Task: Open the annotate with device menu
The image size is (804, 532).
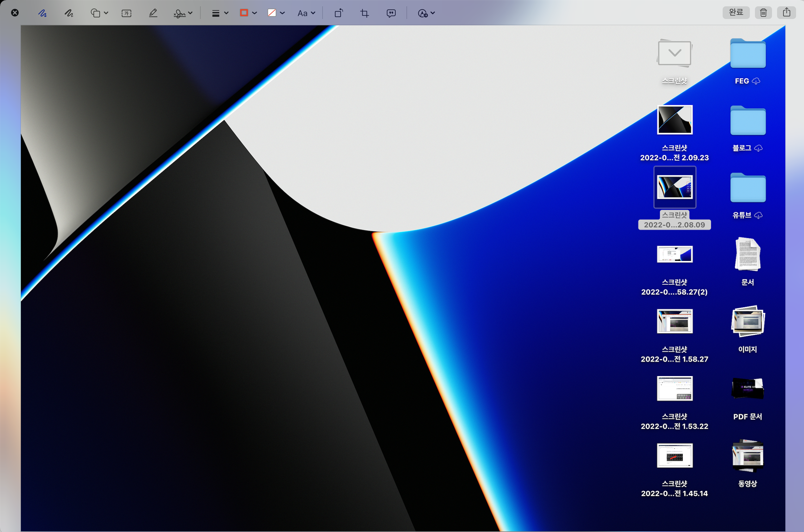Action: pyautogui.click(x=426, y=13)
